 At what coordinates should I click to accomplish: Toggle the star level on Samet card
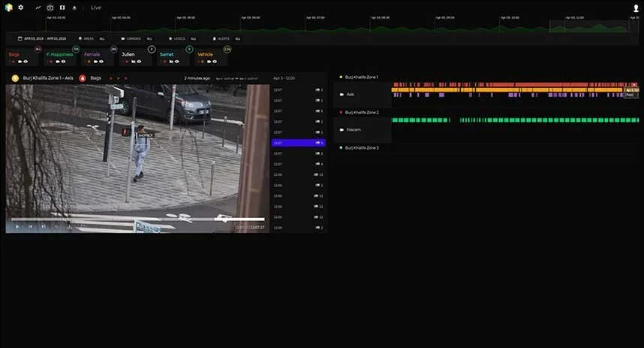coord(164,62)
